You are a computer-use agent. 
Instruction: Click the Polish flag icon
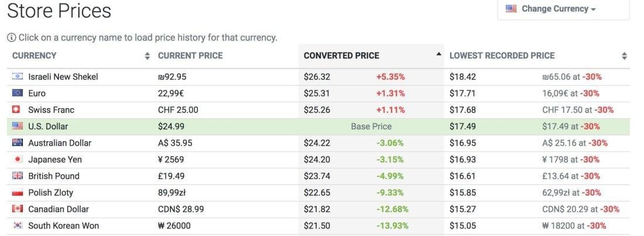tap(17, 193)
